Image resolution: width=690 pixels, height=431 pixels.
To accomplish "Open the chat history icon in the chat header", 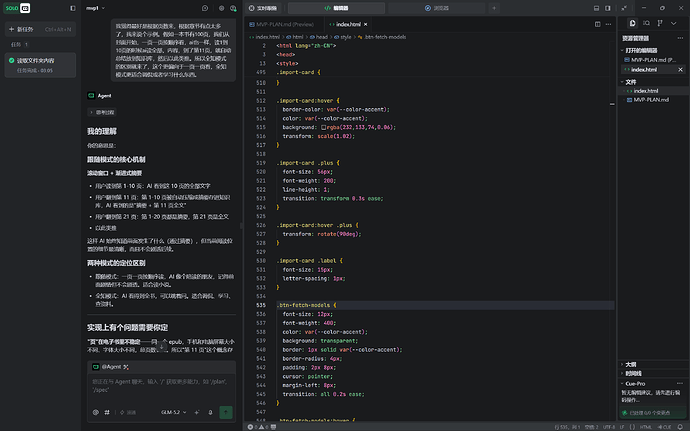I will (205, 8).
